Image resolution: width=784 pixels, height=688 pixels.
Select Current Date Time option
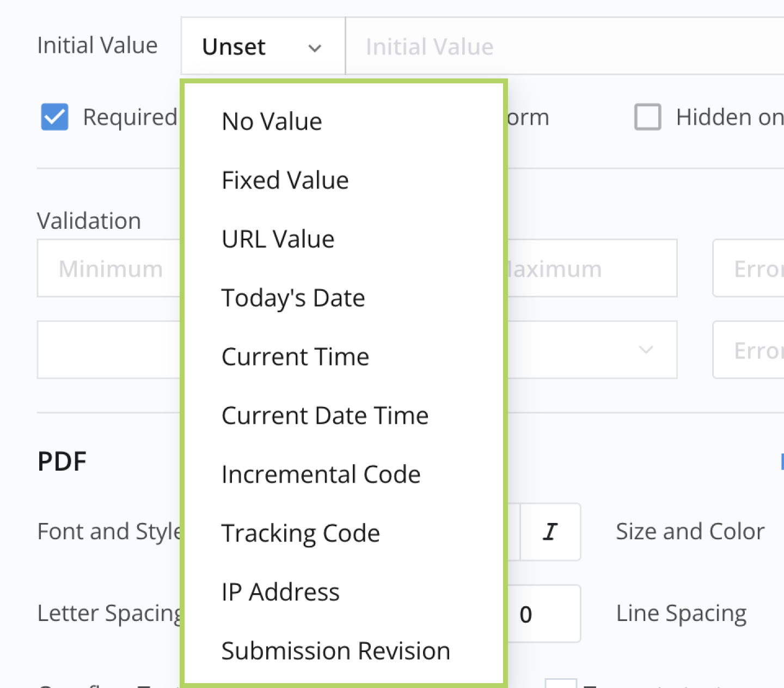(x=325, y=416)
